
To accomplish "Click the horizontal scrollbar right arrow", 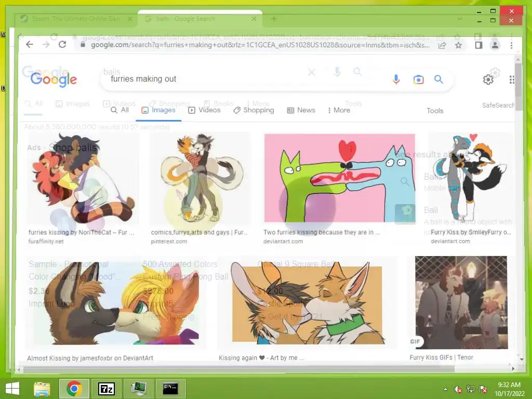I will [513, 368].
